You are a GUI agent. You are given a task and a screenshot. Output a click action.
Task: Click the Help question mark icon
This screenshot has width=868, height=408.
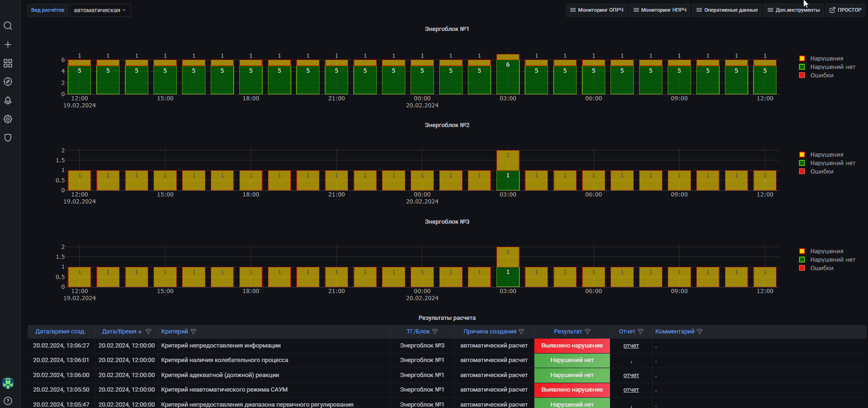[8, 401]
